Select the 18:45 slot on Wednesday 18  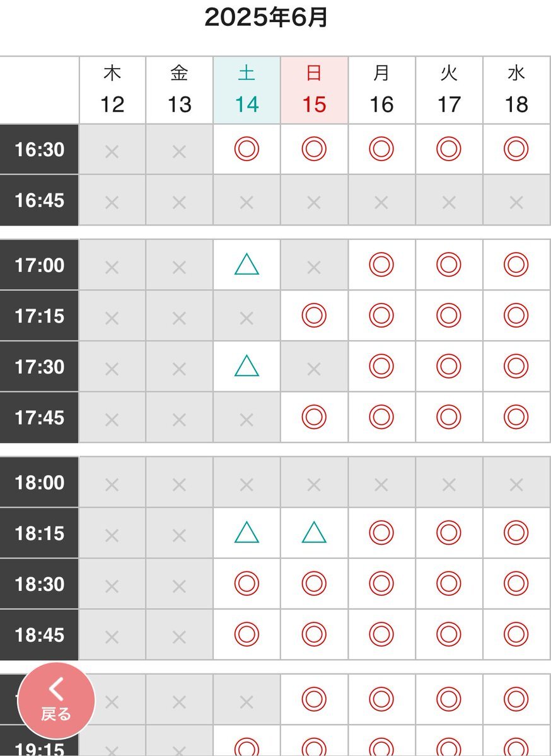516,634
